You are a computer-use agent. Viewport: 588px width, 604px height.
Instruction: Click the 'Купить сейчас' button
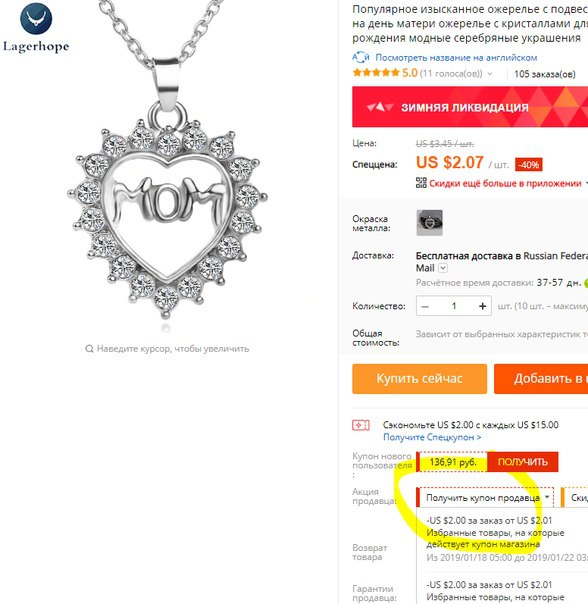420,379
